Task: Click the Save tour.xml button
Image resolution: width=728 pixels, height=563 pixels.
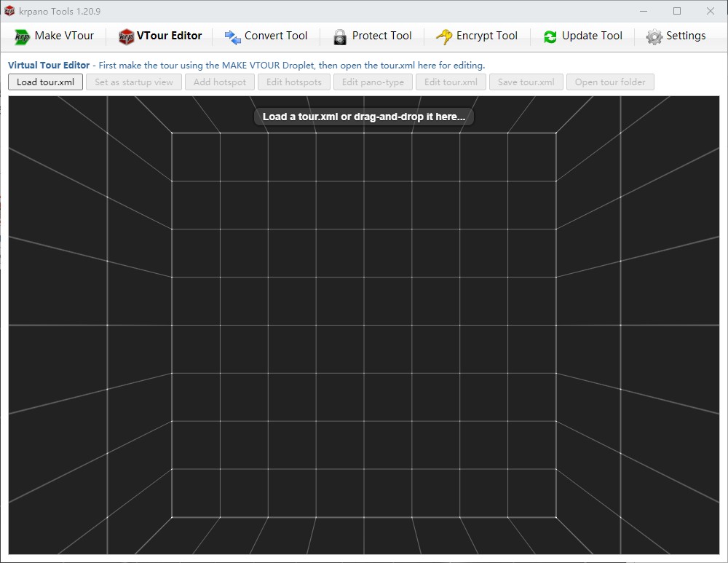Action: [526, 82]
